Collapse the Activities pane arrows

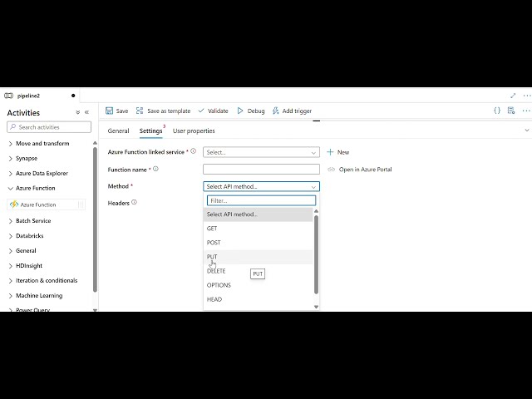(86, 112)
